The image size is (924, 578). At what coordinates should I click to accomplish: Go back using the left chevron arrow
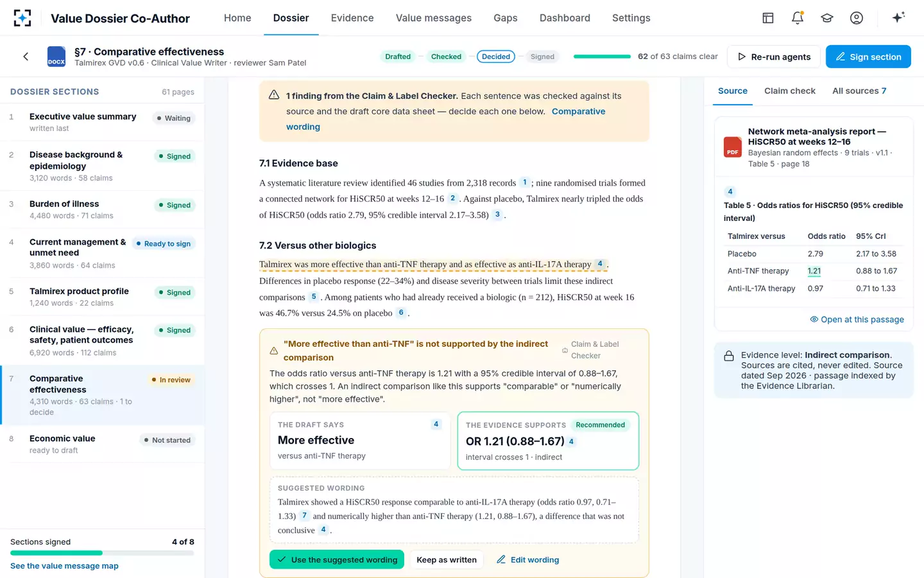tap(26, 57)
